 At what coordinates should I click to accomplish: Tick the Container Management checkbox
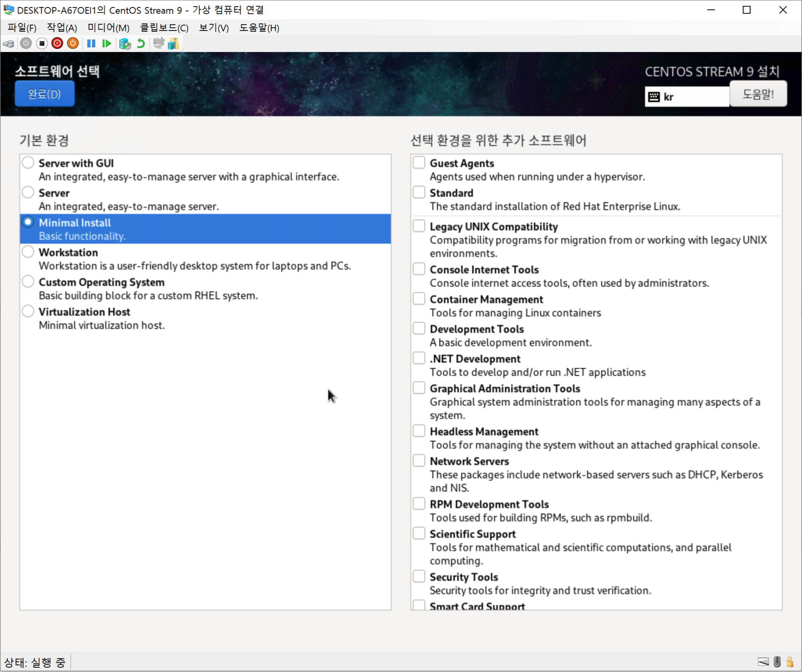tap(419, 298)
